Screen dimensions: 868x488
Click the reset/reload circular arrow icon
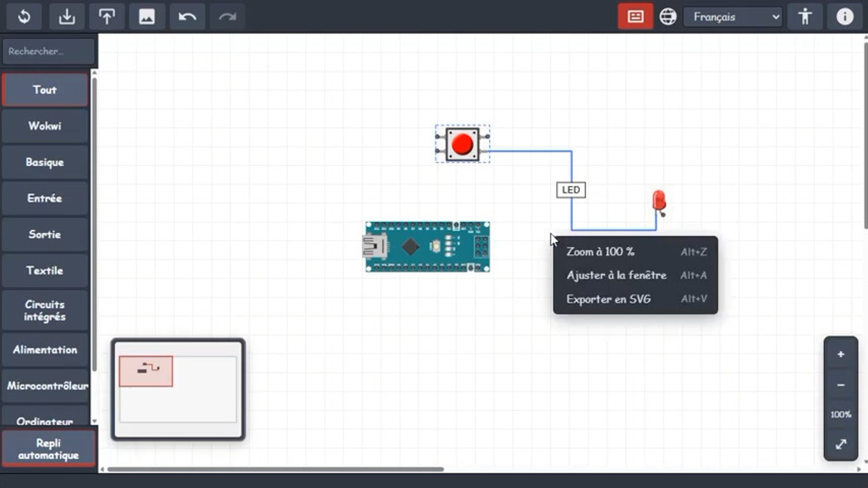[x=24, y=17]
